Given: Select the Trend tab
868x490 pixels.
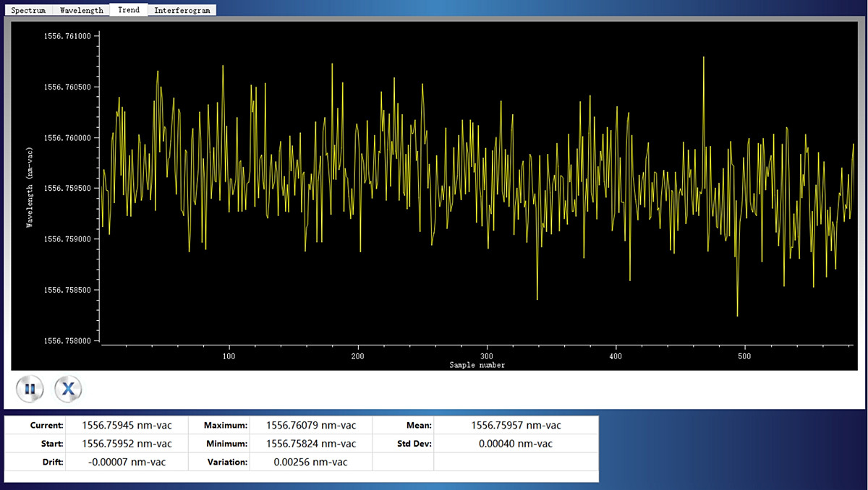Looking at the screenshot, I should coord(129,9).
